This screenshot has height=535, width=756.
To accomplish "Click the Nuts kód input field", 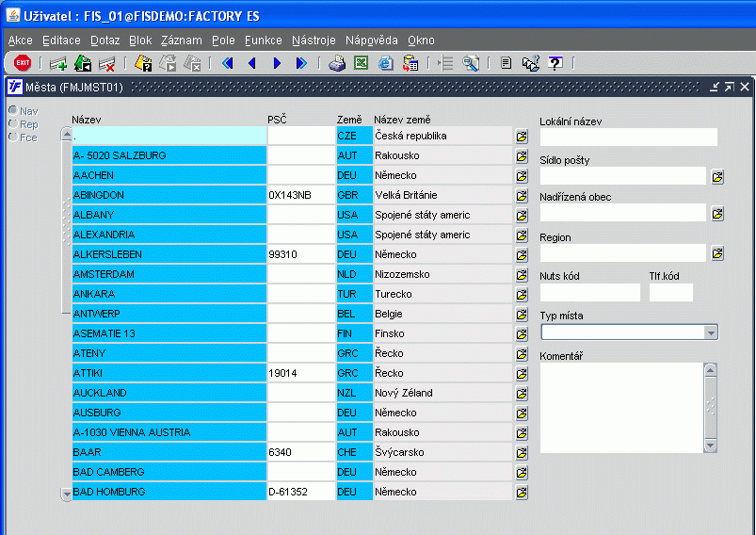I will pyautogui.click(x=590, y=292).
